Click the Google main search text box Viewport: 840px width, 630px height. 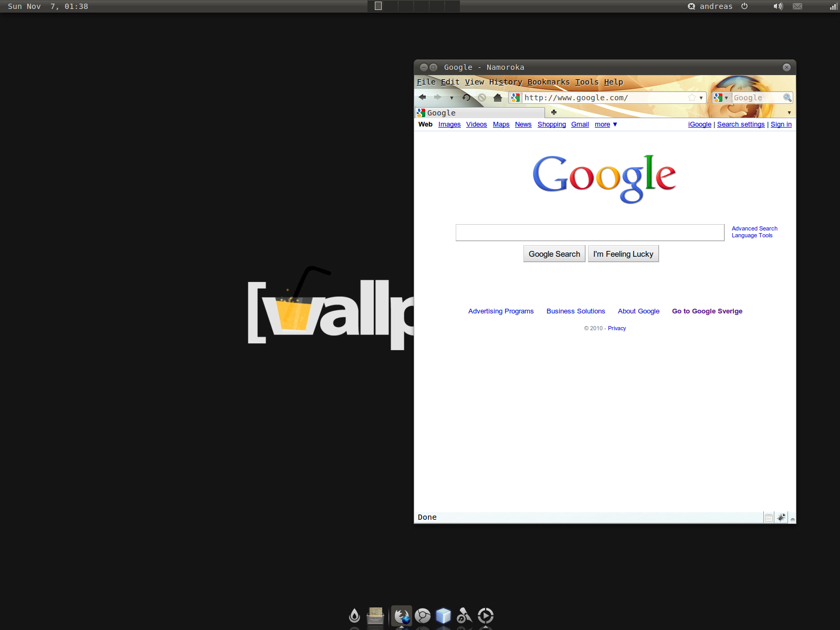(590, 233)
